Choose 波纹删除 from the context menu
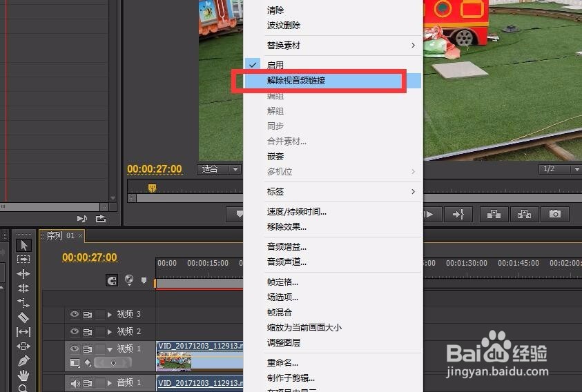This screenshot has width=582, height=392. 333,26
